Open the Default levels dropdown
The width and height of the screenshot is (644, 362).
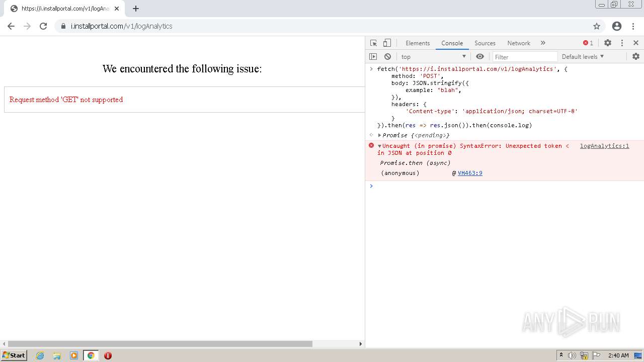583,57
